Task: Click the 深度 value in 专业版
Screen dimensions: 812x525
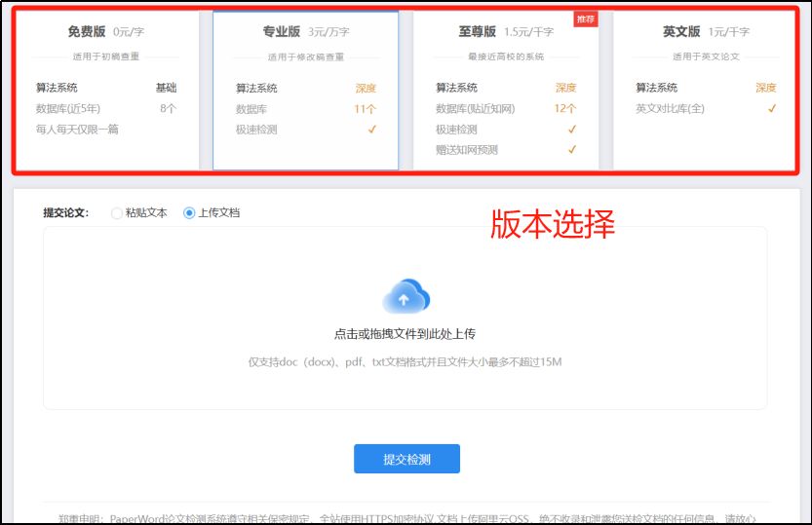Action: coord(366,89)
